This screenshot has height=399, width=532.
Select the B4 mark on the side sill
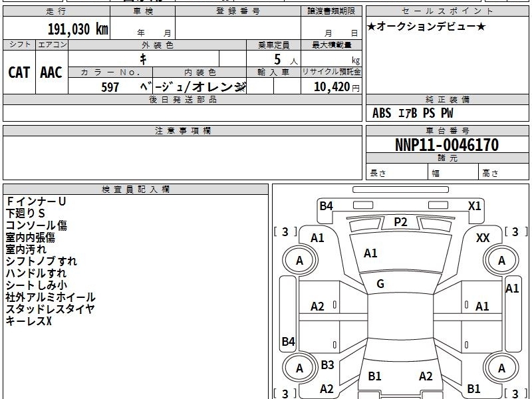pos(289,341)
